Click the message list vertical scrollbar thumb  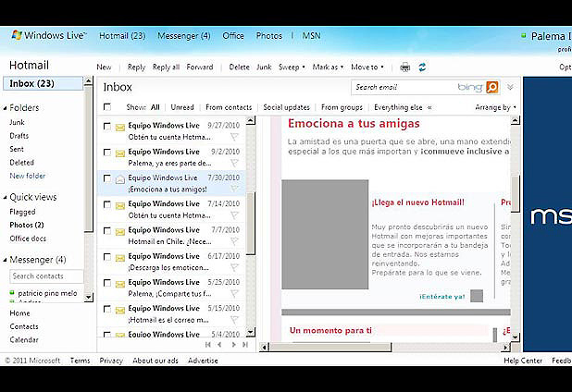[x=251, y=224]
